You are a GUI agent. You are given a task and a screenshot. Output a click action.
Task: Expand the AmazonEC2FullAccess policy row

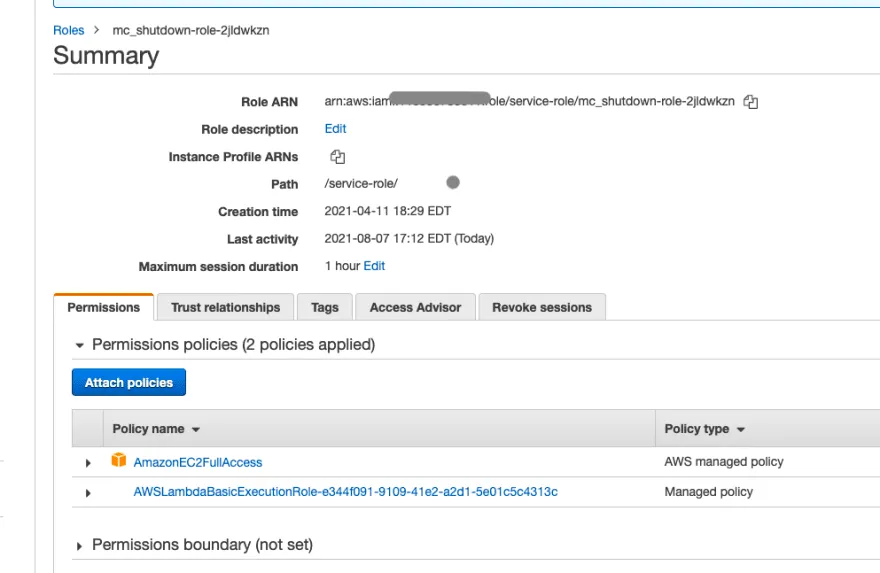click(88, 463)
